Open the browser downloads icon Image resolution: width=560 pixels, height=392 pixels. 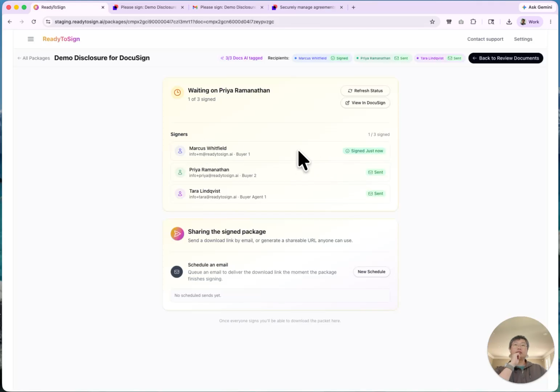(509, 22)
